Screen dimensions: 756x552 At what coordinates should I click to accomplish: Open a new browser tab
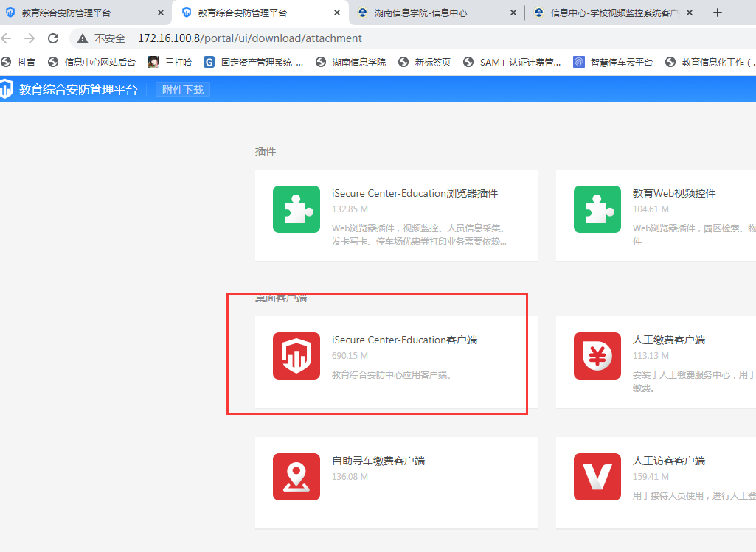(x=718, y=13)
